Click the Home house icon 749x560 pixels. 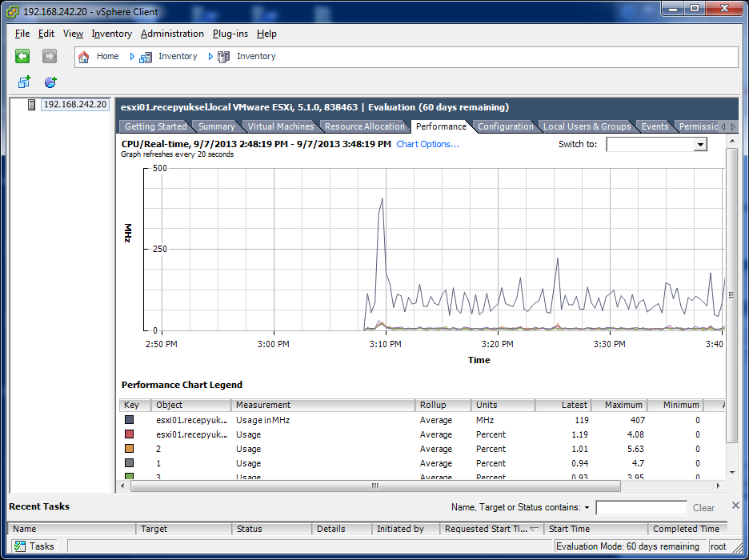pyautogui.click(x=83, y=57)
